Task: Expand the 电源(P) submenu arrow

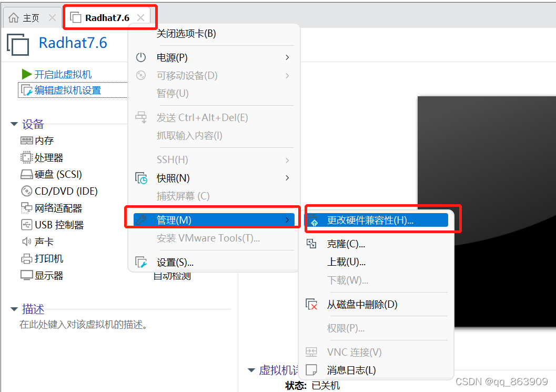Action: [287, 57]
